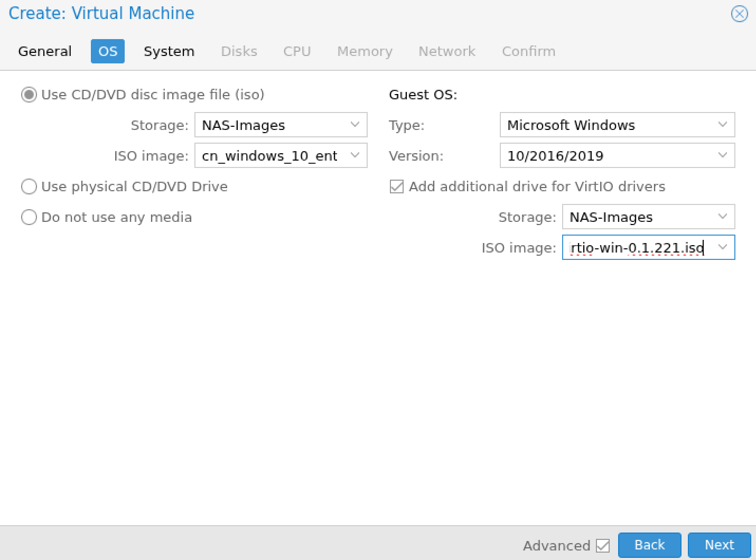Open the CD/DVD Storage NAS-Images dropdown

pyautogui.click(x=354, y=125)
